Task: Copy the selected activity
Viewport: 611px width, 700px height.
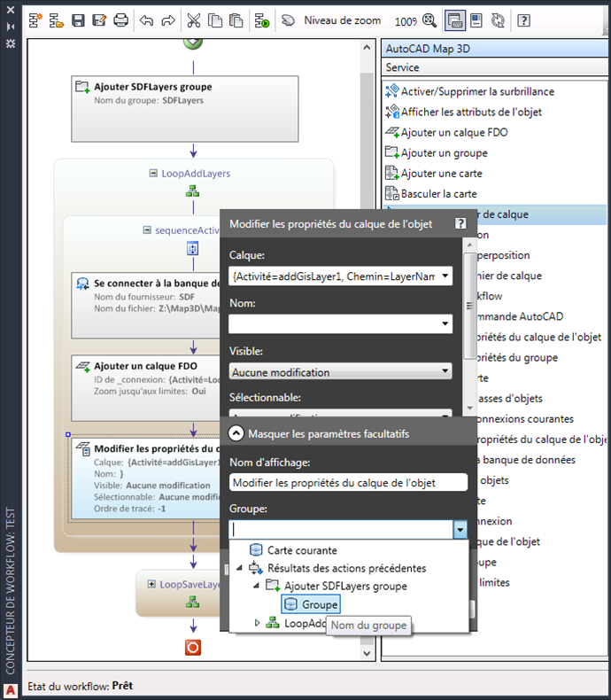Action: coord(215,20)
